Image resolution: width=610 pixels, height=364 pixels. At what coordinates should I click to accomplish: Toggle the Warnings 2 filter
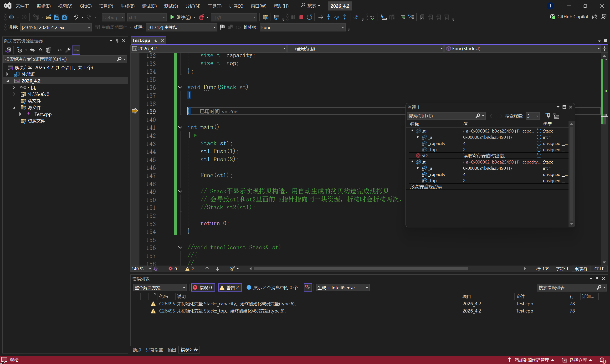[x=230, y=287]
